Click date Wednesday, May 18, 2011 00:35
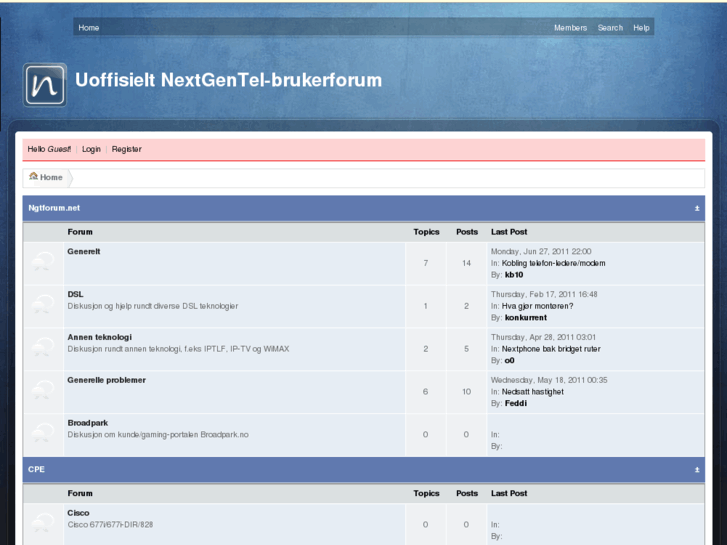 pyautogui.click(x=549, y=380)
